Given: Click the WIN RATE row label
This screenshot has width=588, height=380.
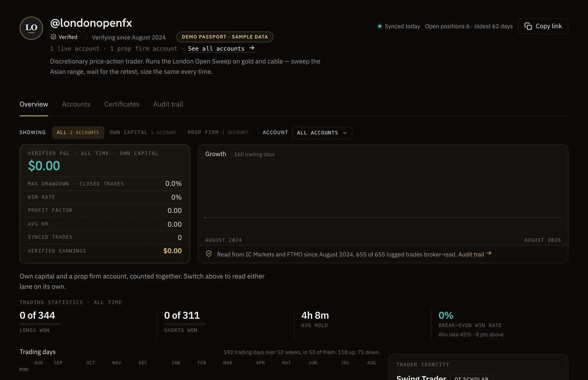Looking at the screenshot, I should tap(42, 197).
